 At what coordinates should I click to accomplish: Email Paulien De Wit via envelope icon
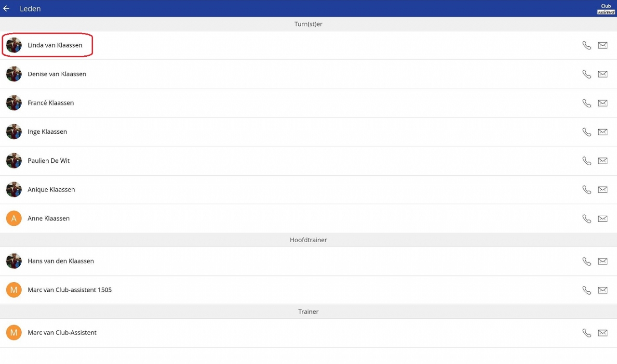(603, 161)
